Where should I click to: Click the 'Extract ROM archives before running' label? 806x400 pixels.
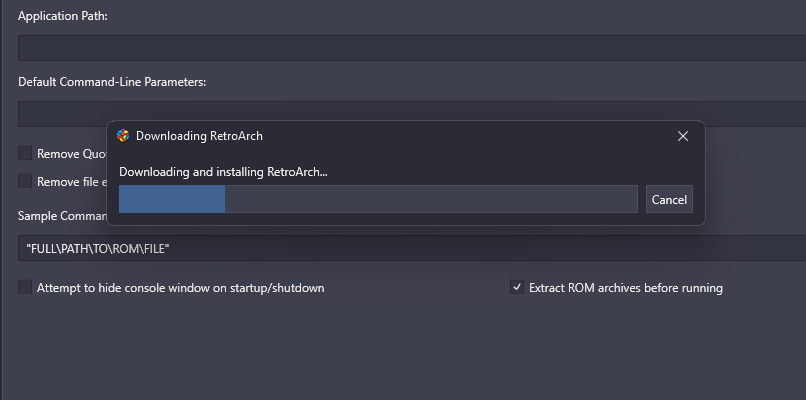[626, 288]
